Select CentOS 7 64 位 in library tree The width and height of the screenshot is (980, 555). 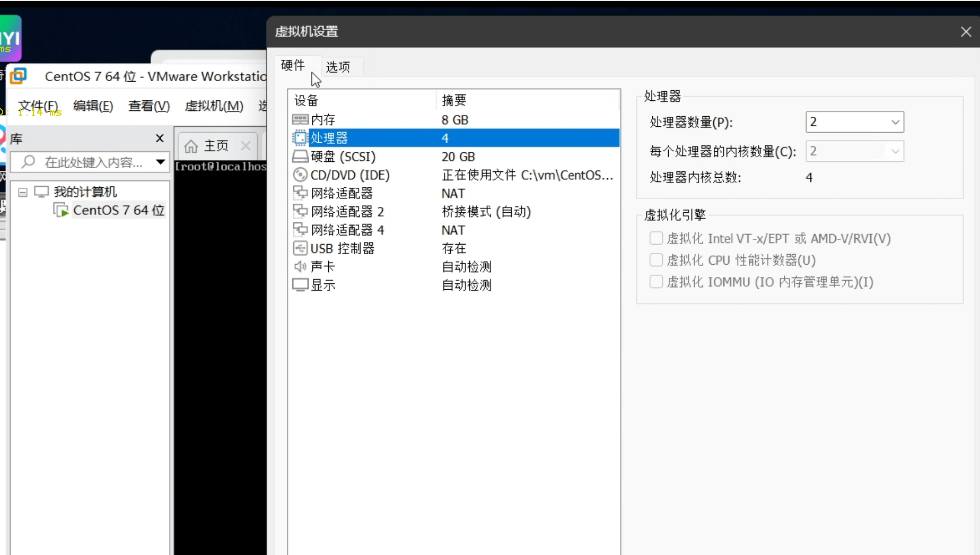pyautogui.click(x=119, y=210)
